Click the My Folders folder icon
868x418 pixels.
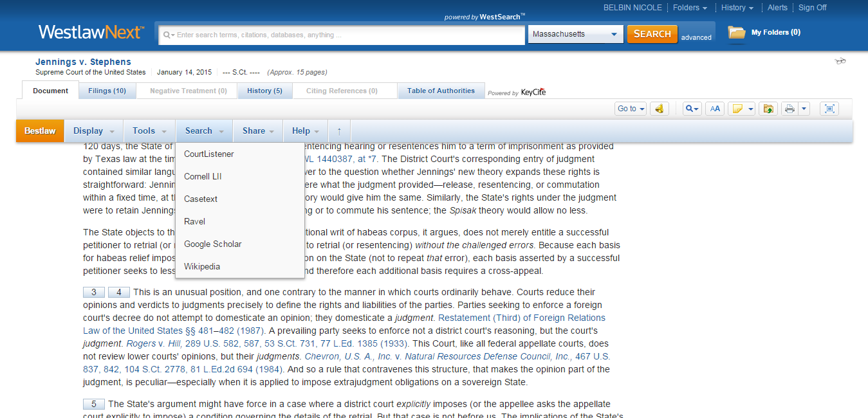point(737,32)
